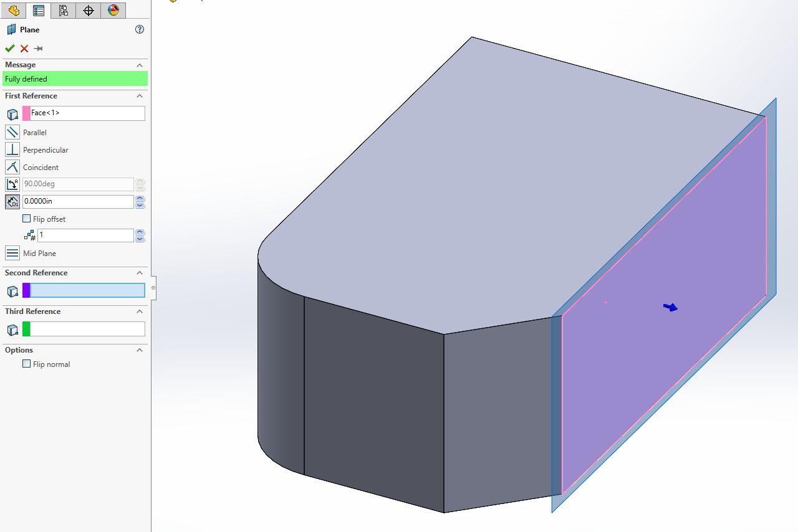The image size is (798, 532).
Task: Accept the plane with green checkmark
Action: tap(9, 49)
